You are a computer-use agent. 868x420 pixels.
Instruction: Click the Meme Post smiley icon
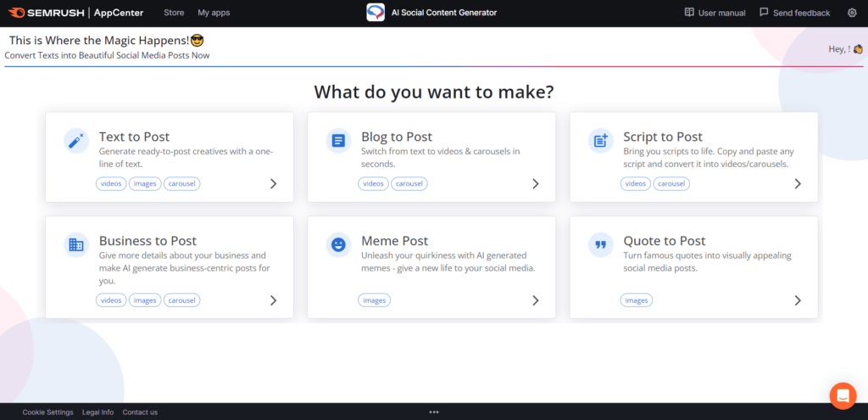338,244
